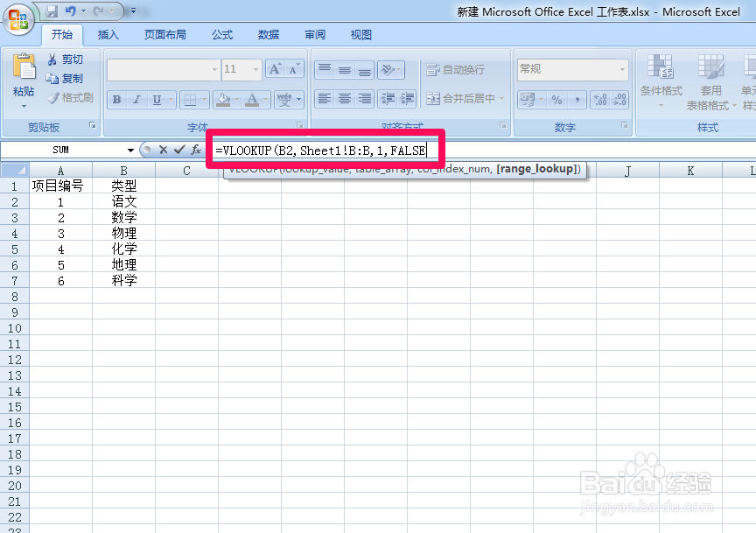The width and height of the screenshot is (756, 533).
Task: Click the 粘贴 paste icon
Action: pos(24,67)
